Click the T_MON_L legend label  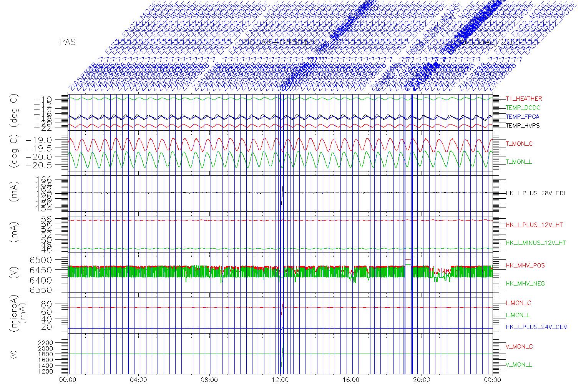point(519,162)
